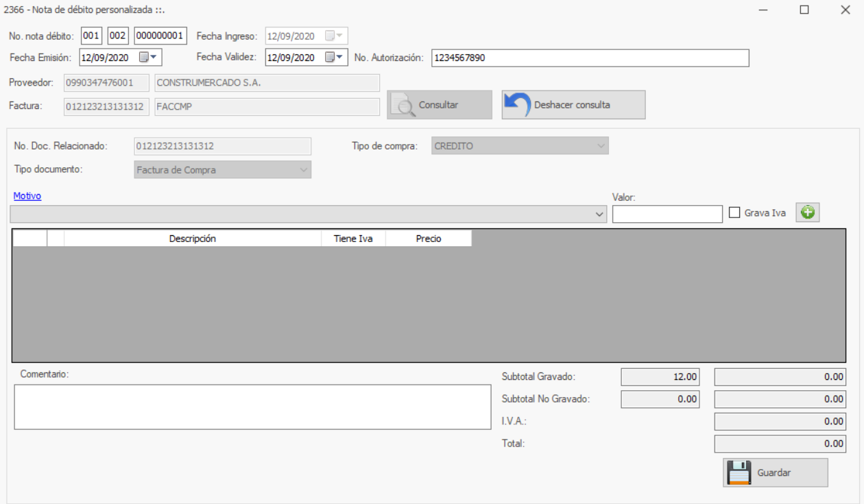
Task: Click the debit note sequence number field
Action: coord(160,36)
